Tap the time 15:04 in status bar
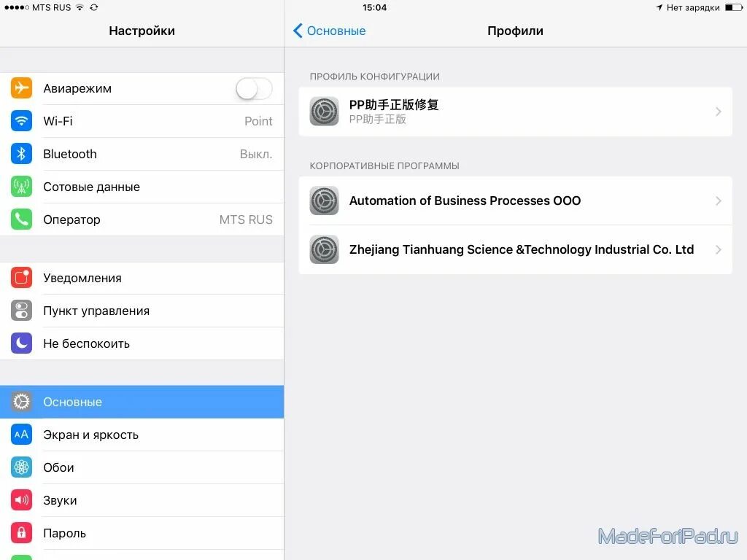 point(374,7)
